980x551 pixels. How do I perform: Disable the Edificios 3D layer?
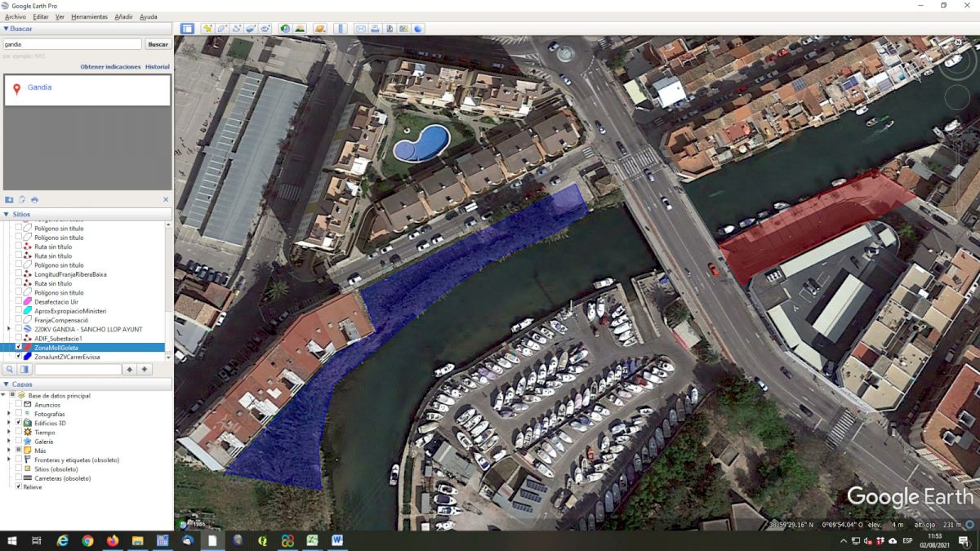(x=19, y=424)
